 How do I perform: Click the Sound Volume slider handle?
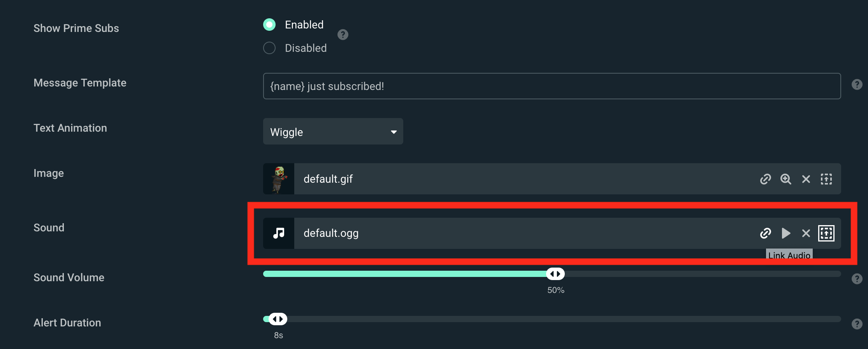555,274
